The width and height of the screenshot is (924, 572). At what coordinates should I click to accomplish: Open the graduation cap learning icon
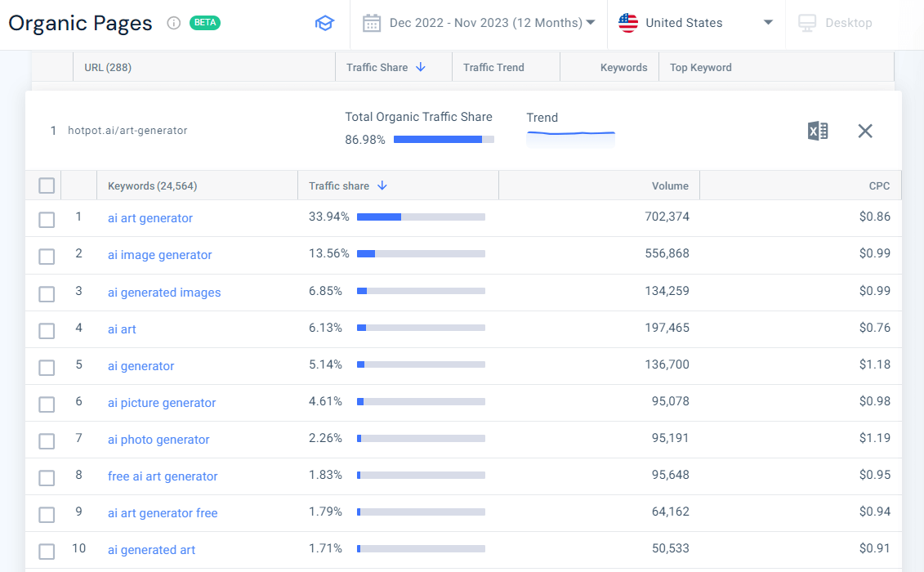click(x=324, y=23)
